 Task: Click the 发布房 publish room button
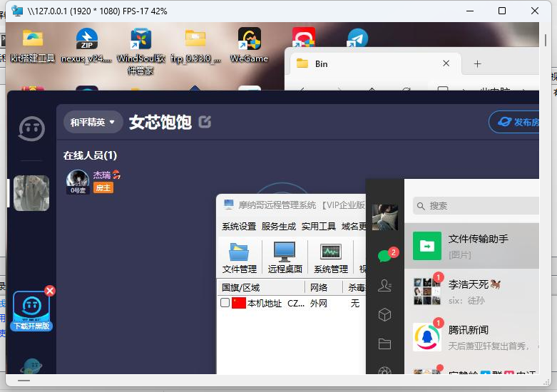514,122
